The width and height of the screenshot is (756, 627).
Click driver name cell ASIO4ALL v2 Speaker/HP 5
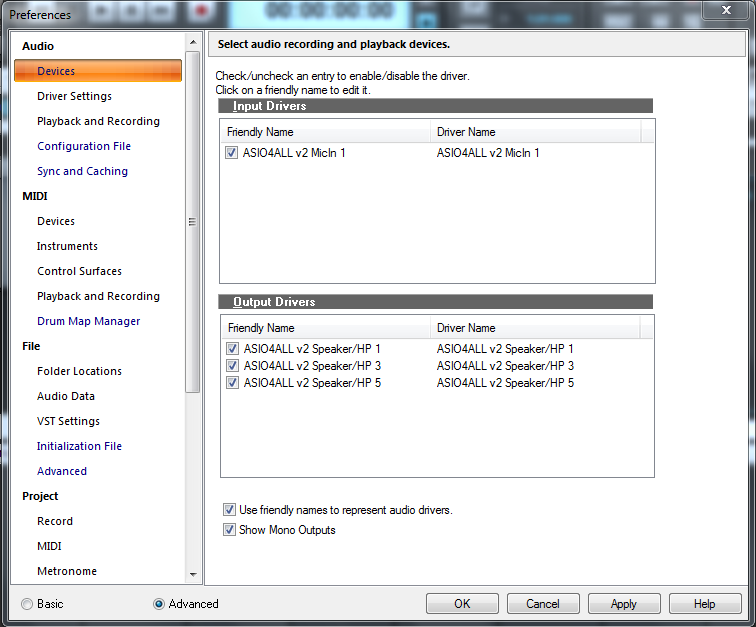pos(505,383)
